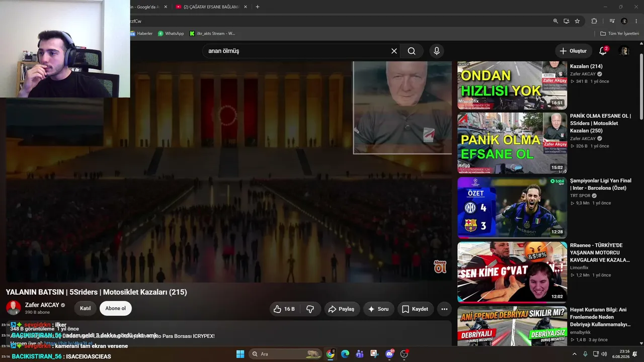The image size is (644, 362).
Task: Open Chrome three-dot menu
Action: tap(636, 21)
